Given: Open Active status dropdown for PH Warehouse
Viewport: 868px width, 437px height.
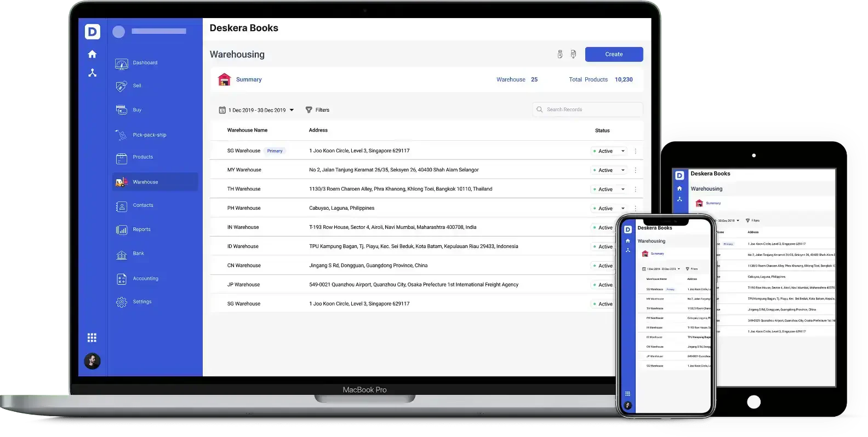Looking at the screenshot, I should (x=609, y=209).
